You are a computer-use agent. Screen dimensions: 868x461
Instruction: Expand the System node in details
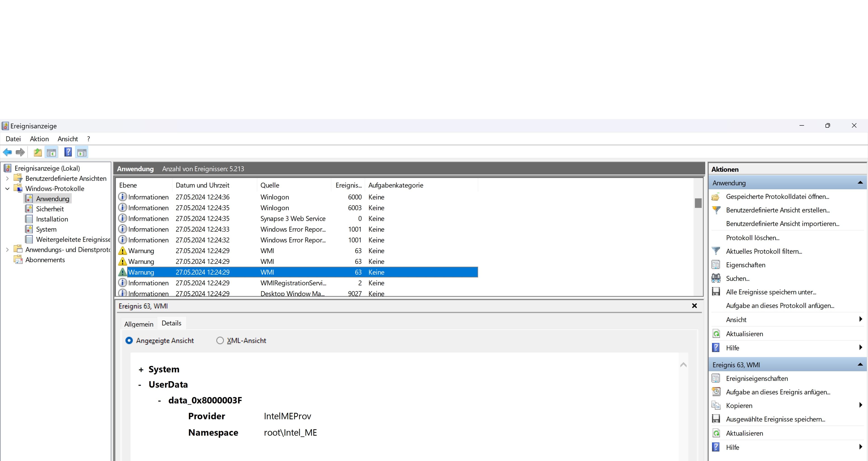click(141, 370)
